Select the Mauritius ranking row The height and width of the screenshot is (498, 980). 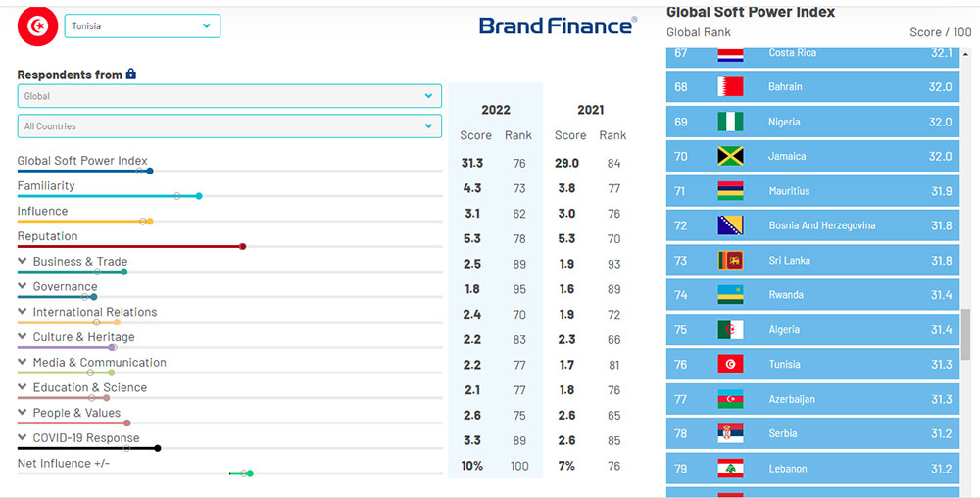pyautogui.click(x=812, y=191)
